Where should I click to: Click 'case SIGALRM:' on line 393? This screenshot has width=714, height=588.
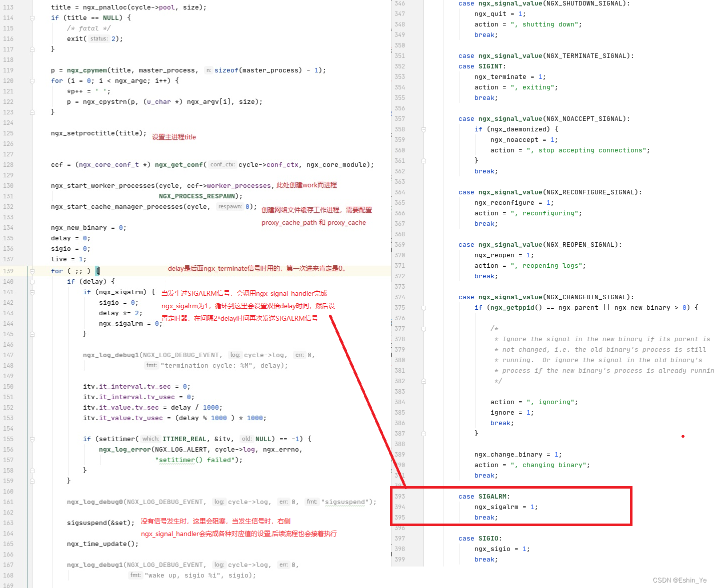(x=484, y=497)
